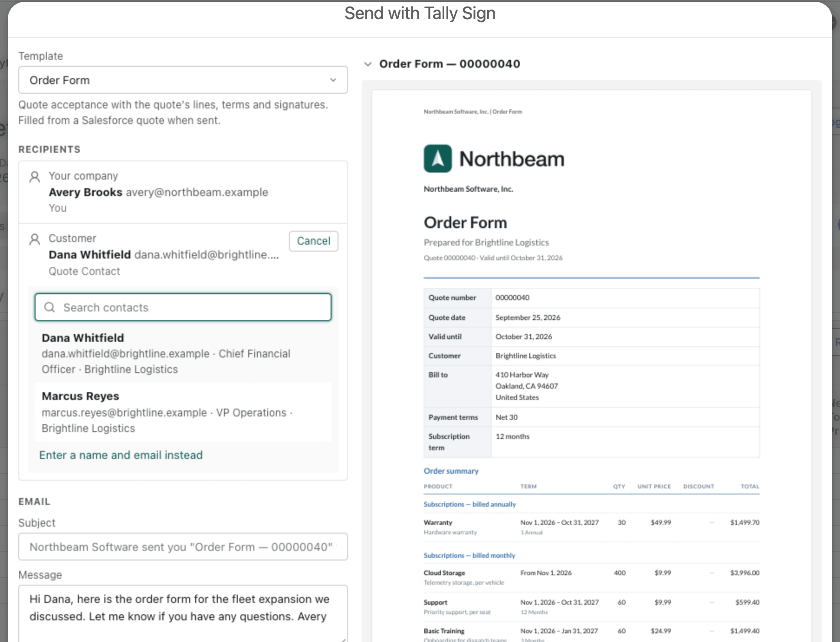The width and height of the screenshot is (840, 642).
Task: Click the Cloud Storage line item in preview
Action: pyautogui.click(x=591, y=577)
